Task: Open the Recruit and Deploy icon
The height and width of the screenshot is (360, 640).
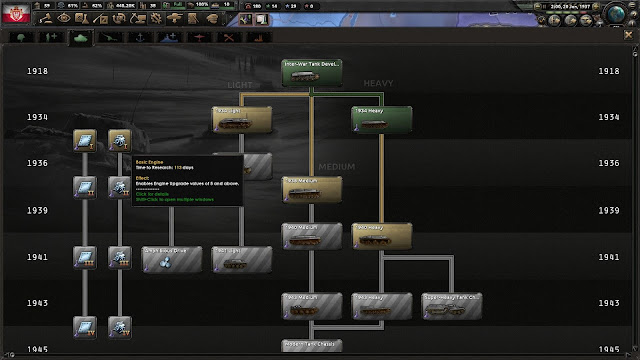Action: coord(174,18)
